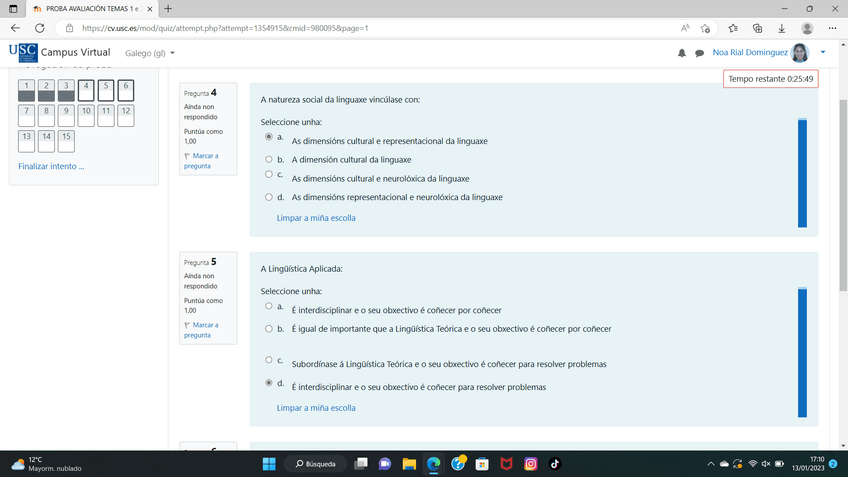
Task: Go to question 15 in navigation
Action: pyautogui.click(x=66, y=141)
